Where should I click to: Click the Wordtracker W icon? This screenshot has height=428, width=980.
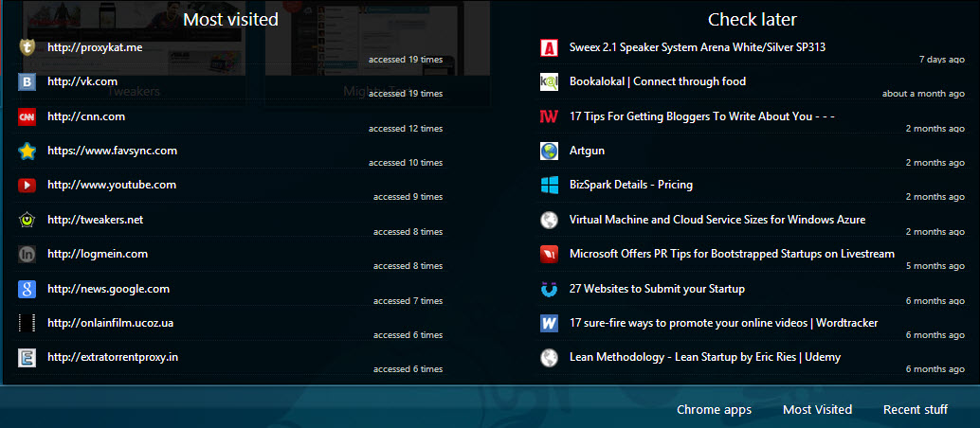coord(549,324)
